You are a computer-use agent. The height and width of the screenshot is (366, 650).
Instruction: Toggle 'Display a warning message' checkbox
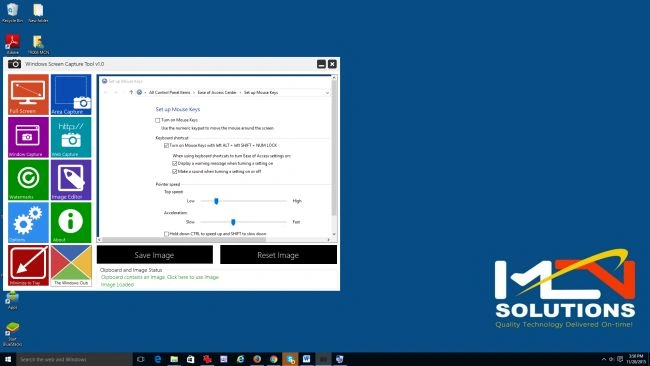coord(175,163)
